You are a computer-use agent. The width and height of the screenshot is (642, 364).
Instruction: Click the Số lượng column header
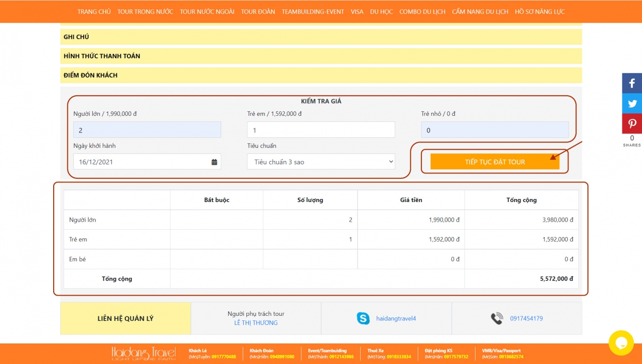pyautogui.click(x=310, y=200)
